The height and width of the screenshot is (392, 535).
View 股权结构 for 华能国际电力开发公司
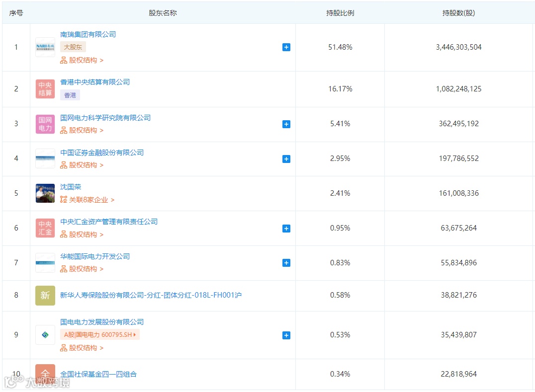[x=82, y=269]
